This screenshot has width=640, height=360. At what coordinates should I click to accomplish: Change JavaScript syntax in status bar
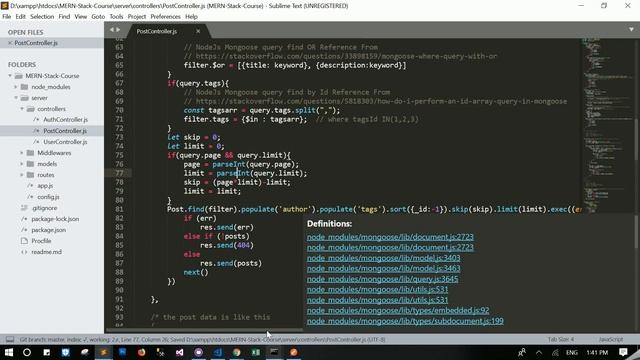(x=611, y=340)
